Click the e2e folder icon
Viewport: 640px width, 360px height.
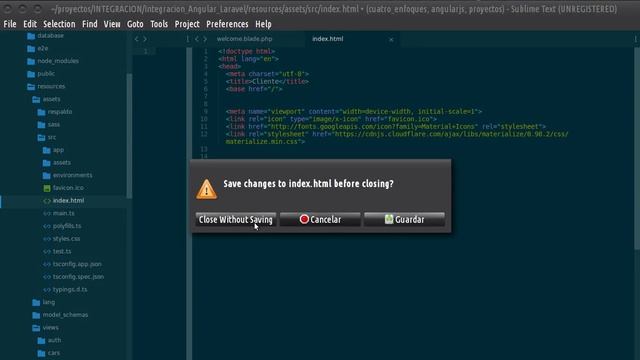(x=31, y=49)
